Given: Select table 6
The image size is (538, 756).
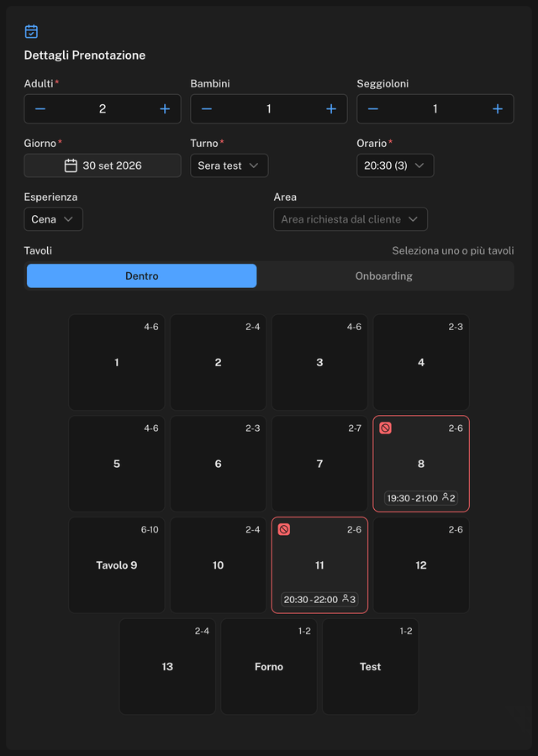Looking at the screenshot, I should (218, 464).
